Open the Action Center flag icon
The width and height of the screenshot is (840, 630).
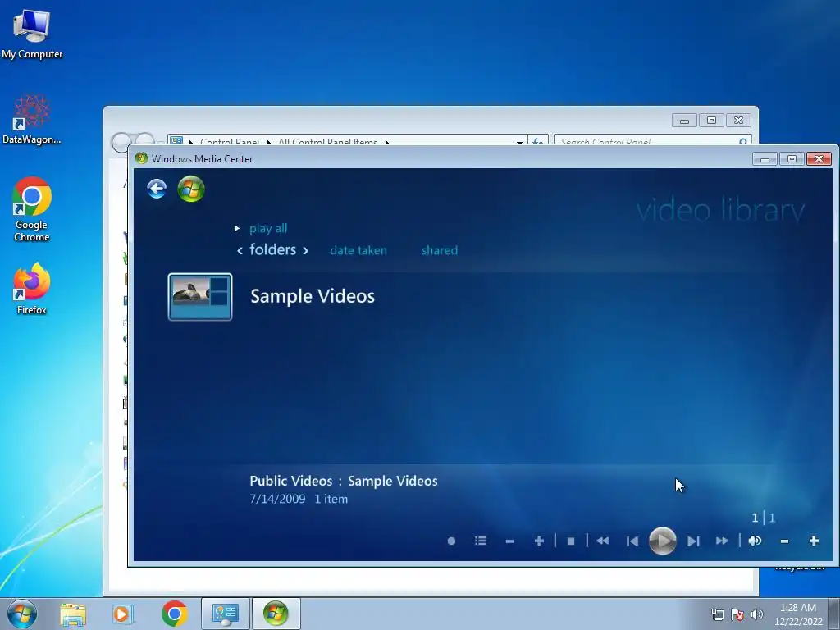click(737, 614)
